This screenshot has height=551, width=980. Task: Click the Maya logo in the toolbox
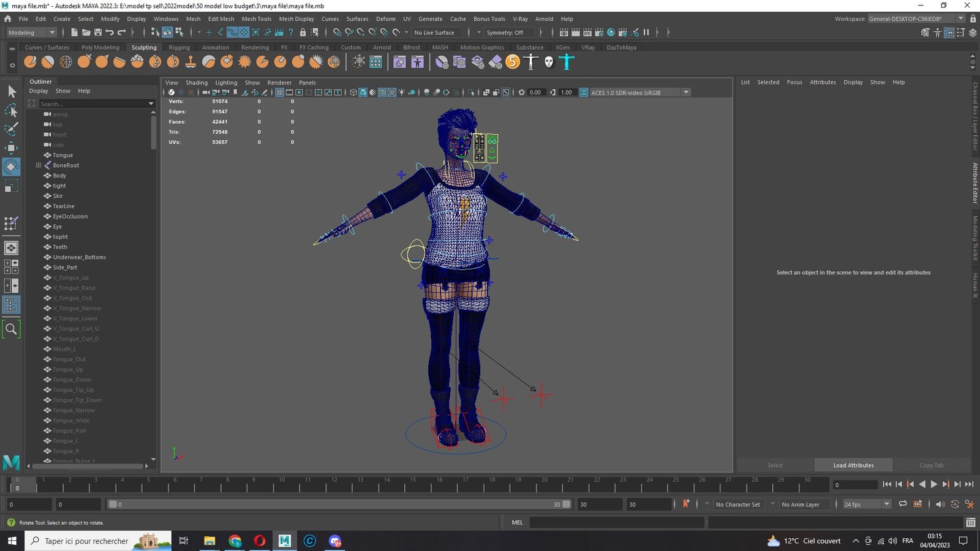pos(11,463)
